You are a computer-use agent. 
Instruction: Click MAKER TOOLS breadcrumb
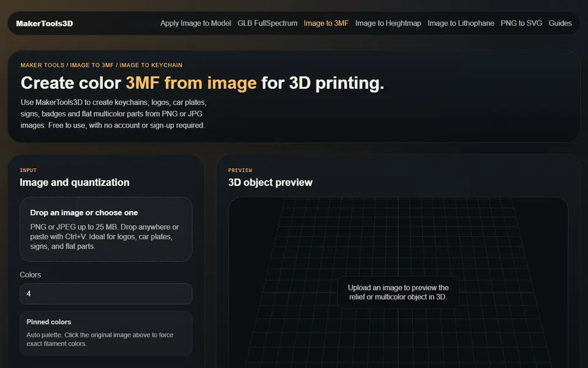(42, 65)
